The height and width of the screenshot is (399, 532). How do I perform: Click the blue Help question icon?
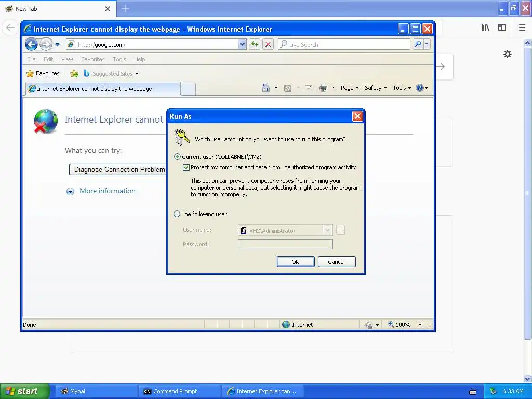(x=420, y=88)
